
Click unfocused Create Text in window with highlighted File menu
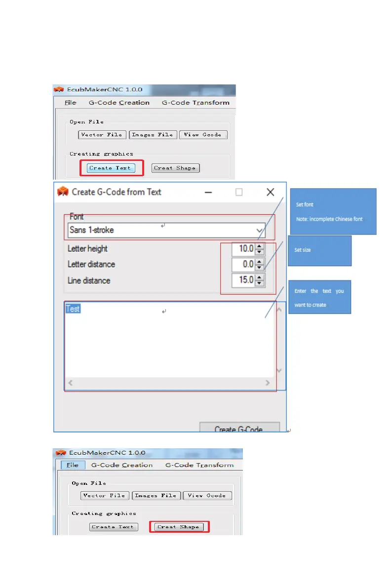[114, 527]
